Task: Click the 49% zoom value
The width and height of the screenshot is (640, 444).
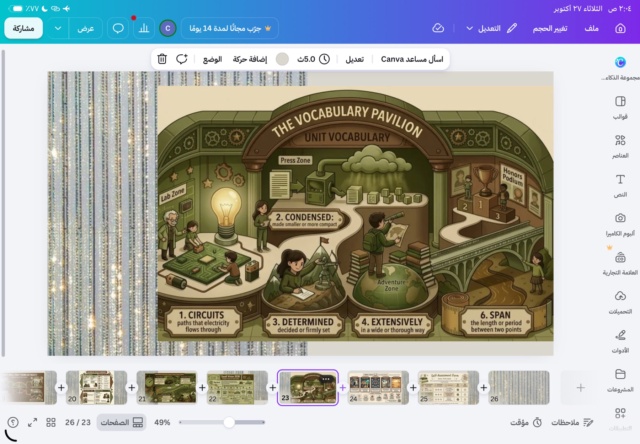Action: click(162, 422)
